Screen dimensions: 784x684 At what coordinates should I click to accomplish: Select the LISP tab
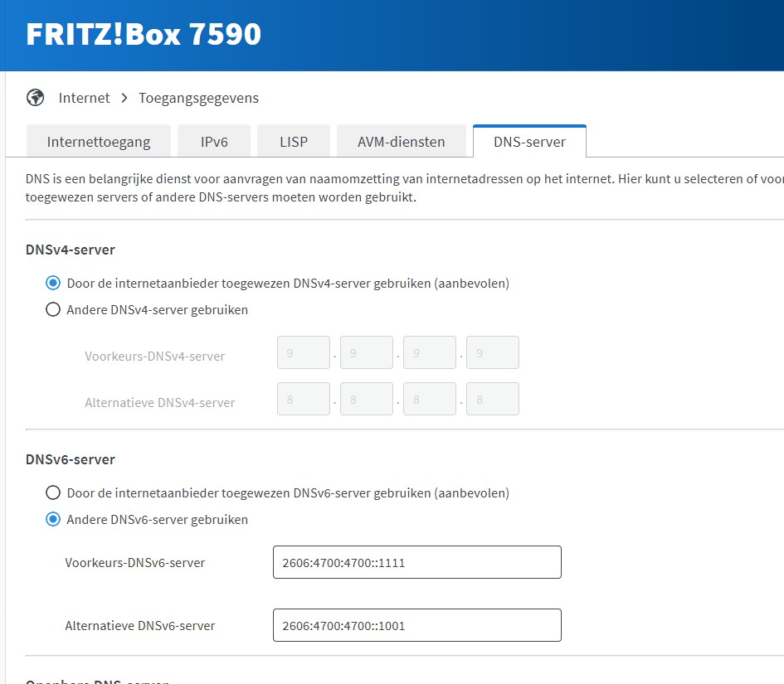click(294, 142)
